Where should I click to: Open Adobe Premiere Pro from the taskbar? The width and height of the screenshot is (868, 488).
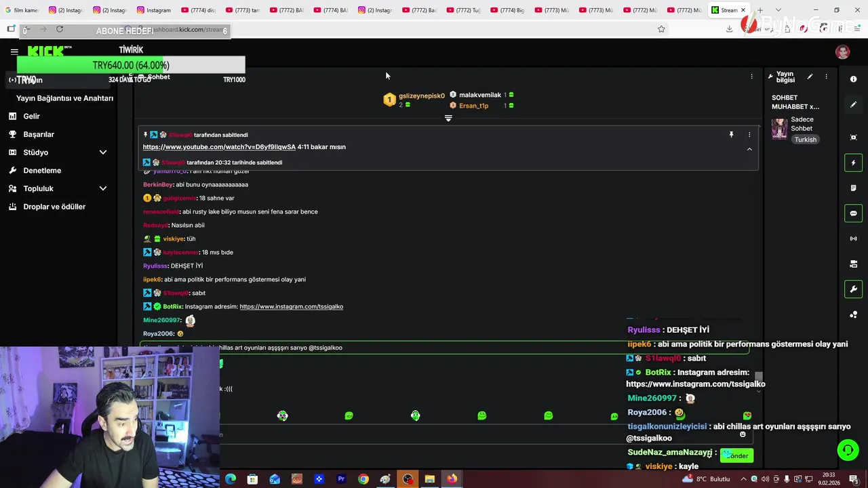tap(341, 479)
